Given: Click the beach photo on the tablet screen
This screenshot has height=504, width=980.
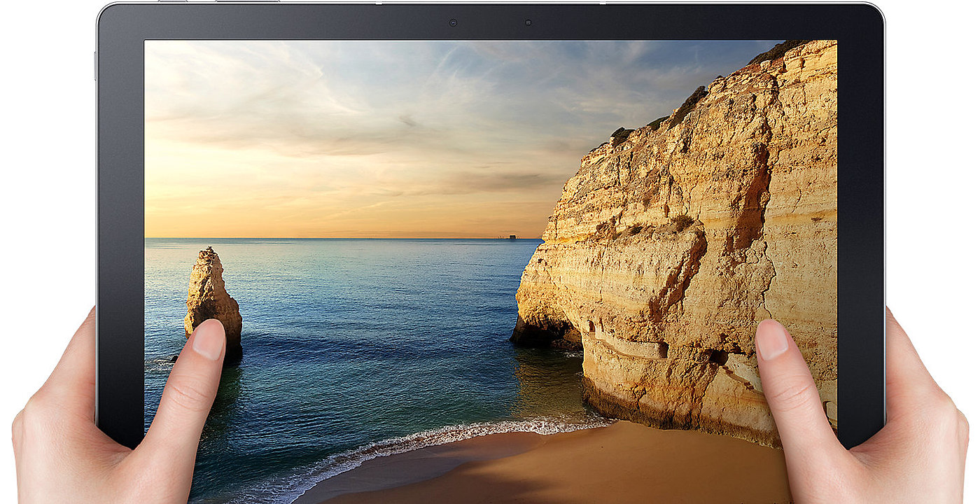Looking at the screenshot, I should (490, 272).
